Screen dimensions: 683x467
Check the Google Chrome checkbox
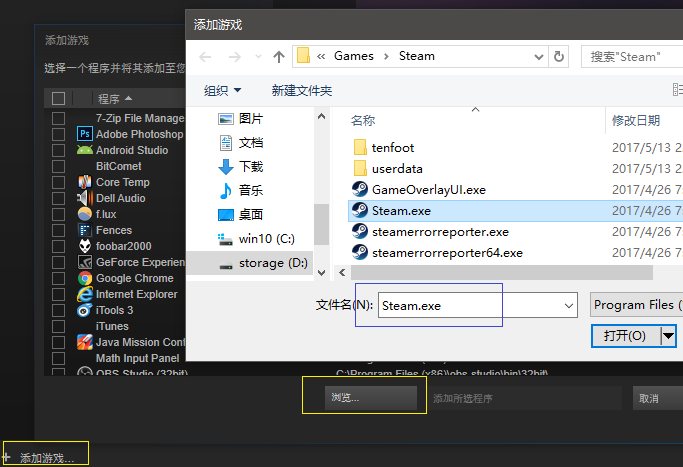(x=58, y=278)
